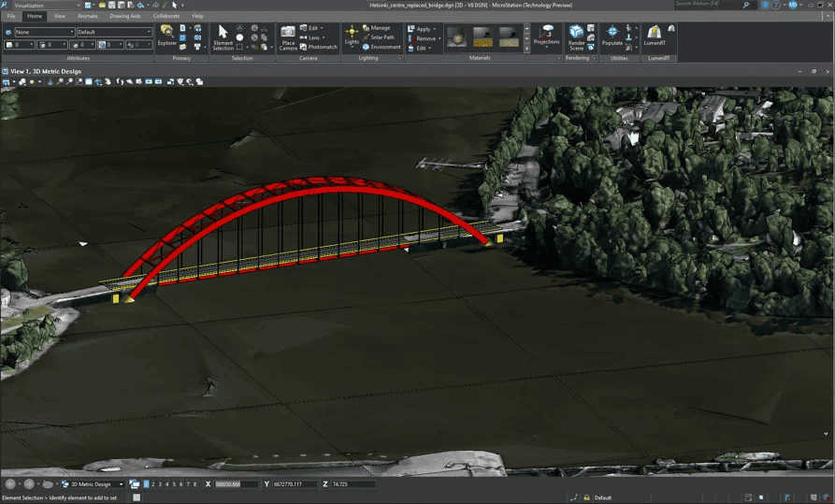Start the Render Scene tool
This screenshot has width=835, height=504.
(576, 37)
